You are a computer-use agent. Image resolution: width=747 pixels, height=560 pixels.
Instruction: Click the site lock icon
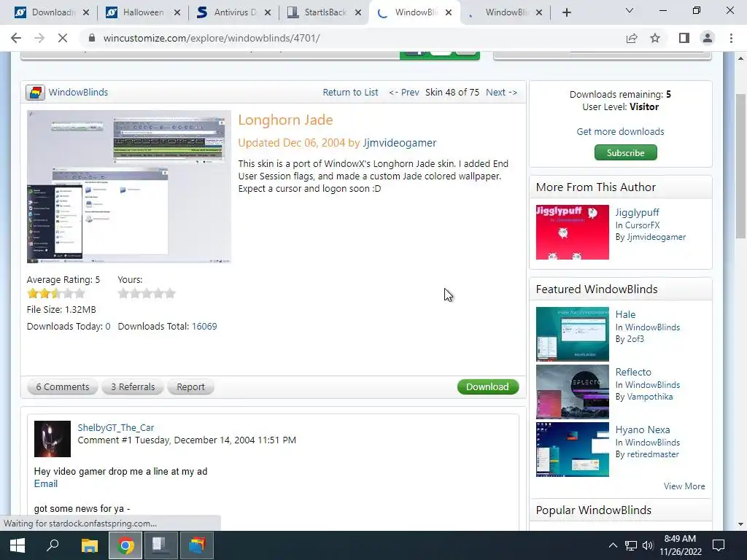click(93, 38)
